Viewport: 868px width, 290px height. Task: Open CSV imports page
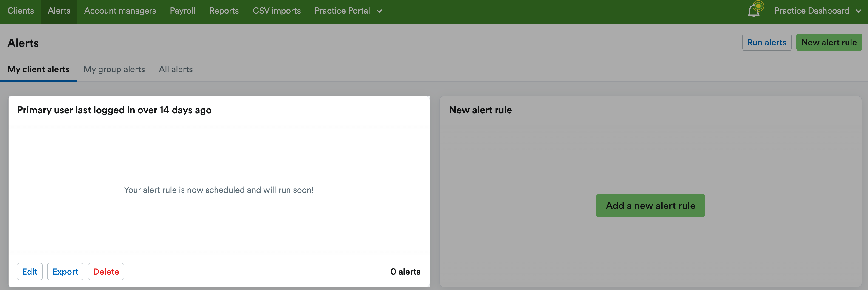(277, 11)
